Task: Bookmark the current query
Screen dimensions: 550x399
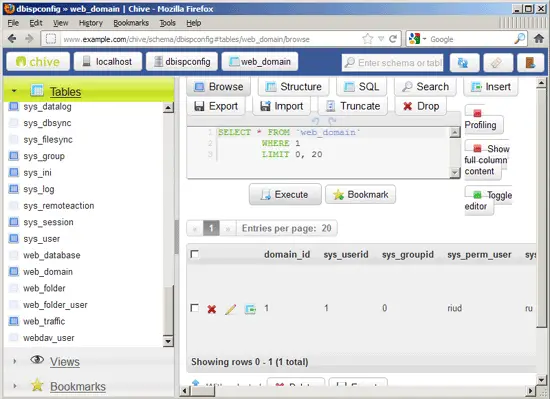Action: [360, 194]
